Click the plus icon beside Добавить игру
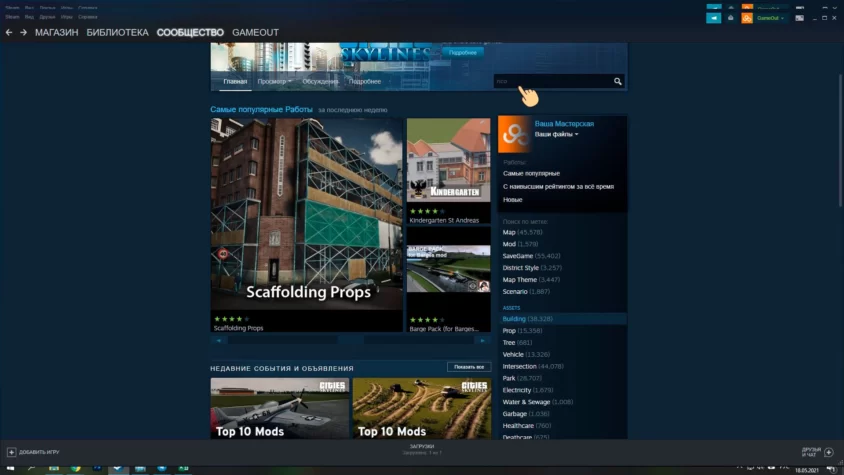 [x=11, y=452]
